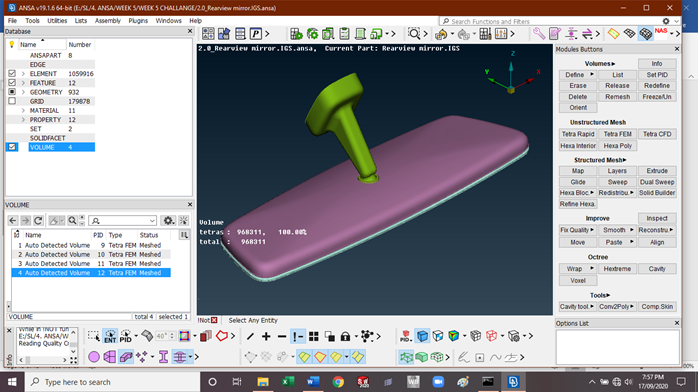
Task: Toggle the FEATURE visibility checkbox
Action: click(x=12, y=83)
